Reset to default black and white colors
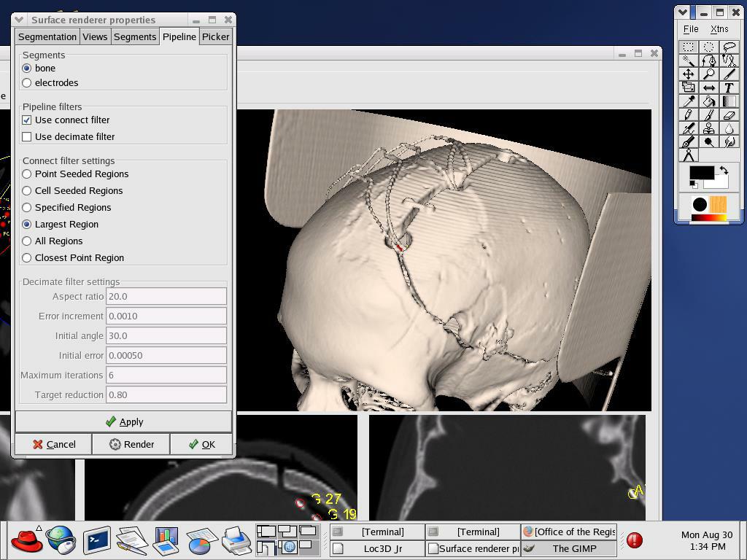This screenshot has height=560, width=747. coord(693,184)
